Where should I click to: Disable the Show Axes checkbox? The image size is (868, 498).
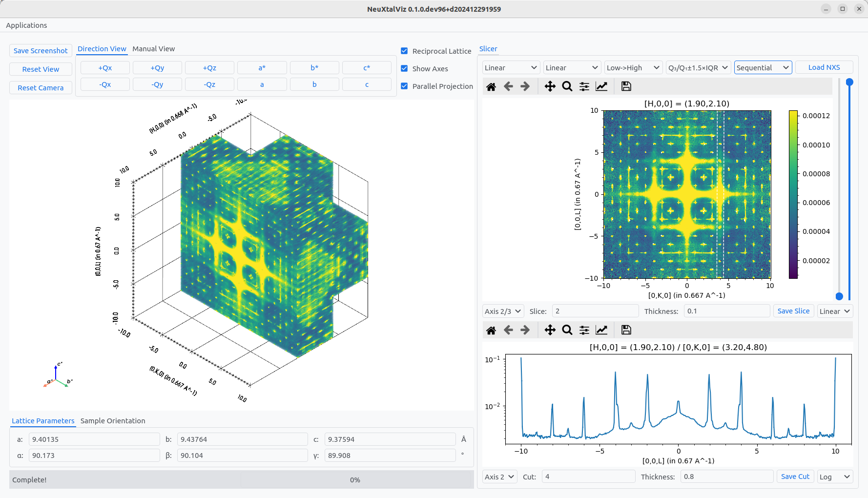pyautogui.click(x=404, y=68)
